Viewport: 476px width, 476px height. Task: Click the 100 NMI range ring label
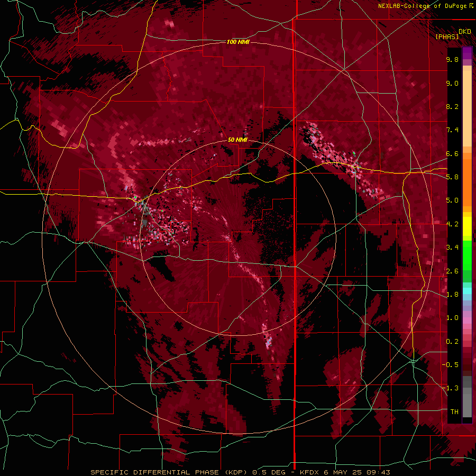(238, 42)
